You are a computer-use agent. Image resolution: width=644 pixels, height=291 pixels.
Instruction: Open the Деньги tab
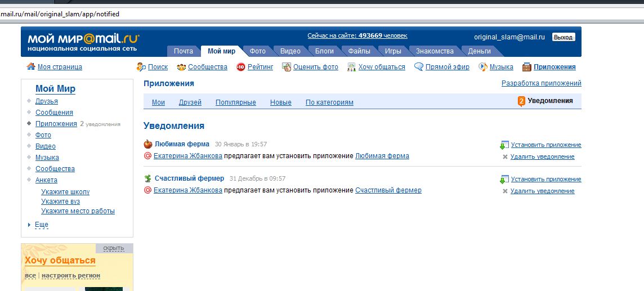(x=479, y=51)
